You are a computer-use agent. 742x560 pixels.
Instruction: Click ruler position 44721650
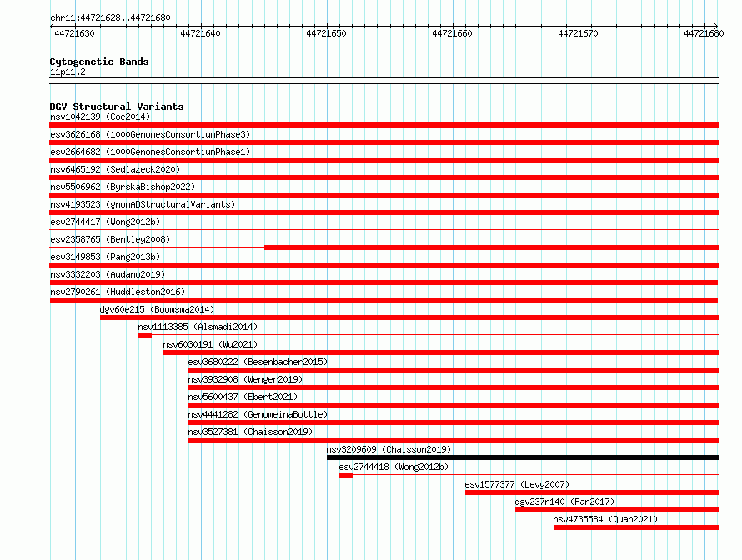[326, 33]
